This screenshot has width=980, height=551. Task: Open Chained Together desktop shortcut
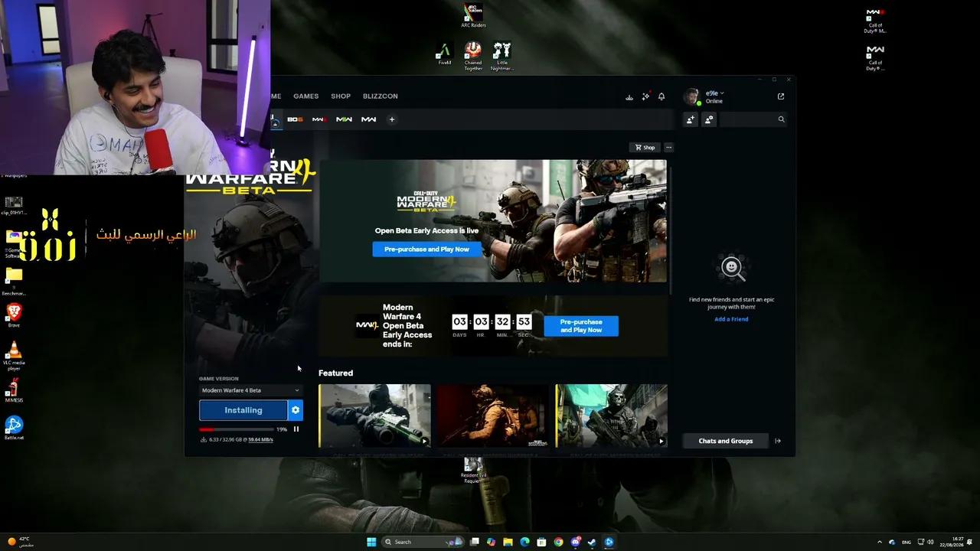click(473, 56)
